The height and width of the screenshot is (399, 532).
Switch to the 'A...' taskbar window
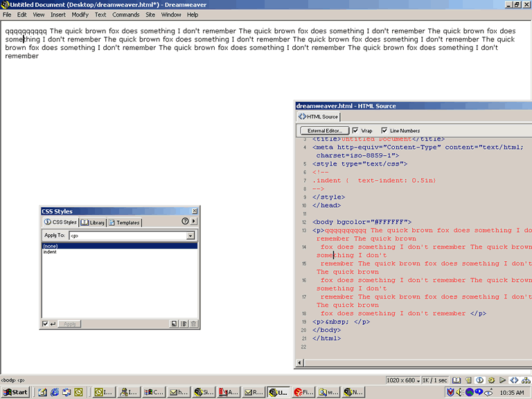[229, 392]
